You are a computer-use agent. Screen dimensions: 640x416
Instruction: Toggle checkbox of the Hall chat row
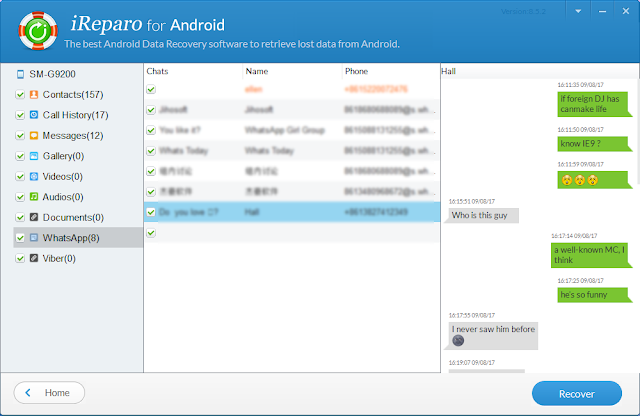pos(151,212)
